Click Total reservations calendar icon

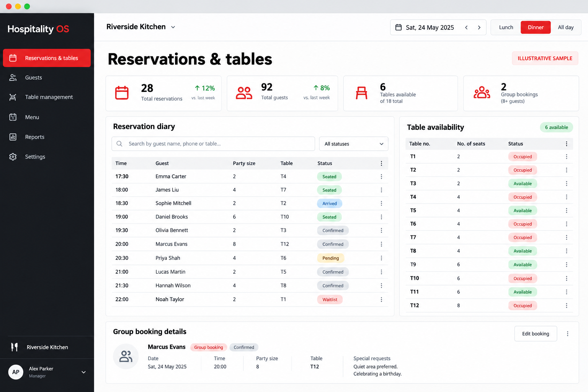[122, 93]
